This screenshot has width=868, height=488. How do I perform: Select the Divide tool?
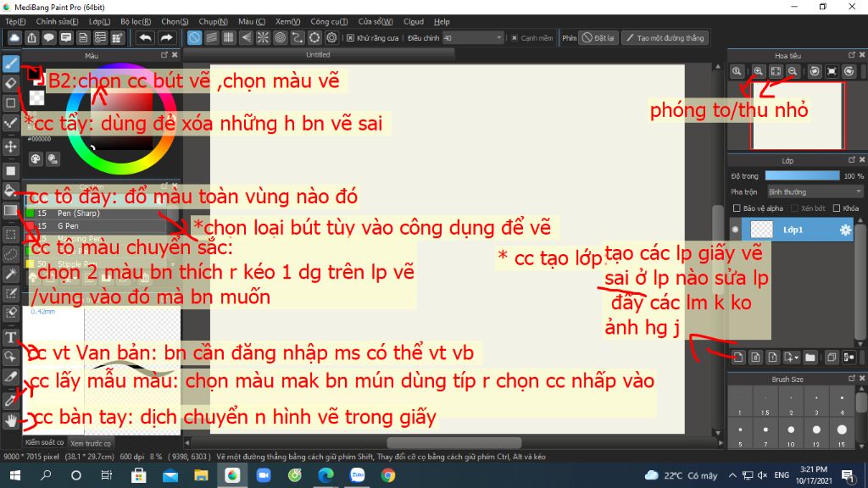click(x=10, y=377)
